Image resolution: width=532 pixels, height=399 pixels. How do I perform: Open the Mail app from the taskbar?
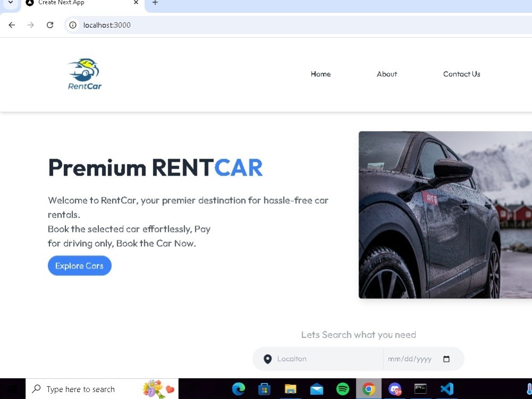pyautogui.click(x=317, y=389)
